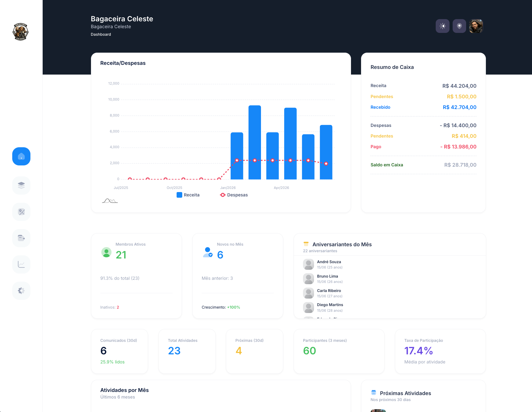Toggle Receita series in chart legend
Image resolution: width=532 pixels, height=412 pixels.
[188, 195]
